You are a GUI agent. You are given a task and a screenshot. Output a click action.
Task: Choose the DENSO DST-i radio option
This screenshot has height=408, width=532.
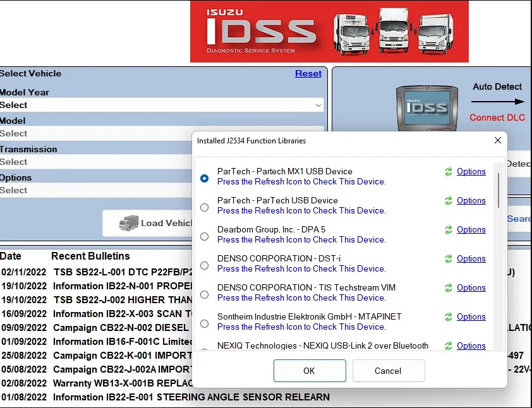(x=204, y=265)
